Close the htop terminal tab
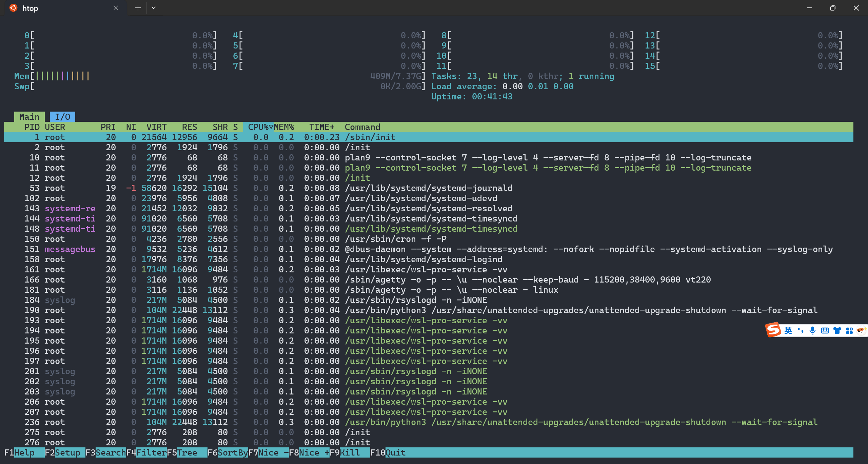Image resolution: width=868 pixels, height=464 pixels. tap(116, 8)
